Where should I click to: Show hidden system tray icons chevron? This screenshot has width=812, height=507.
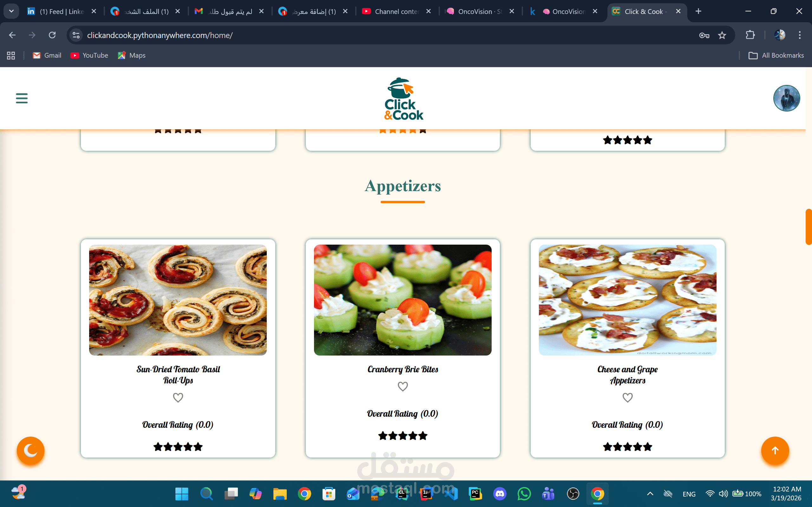pos(650,494)
